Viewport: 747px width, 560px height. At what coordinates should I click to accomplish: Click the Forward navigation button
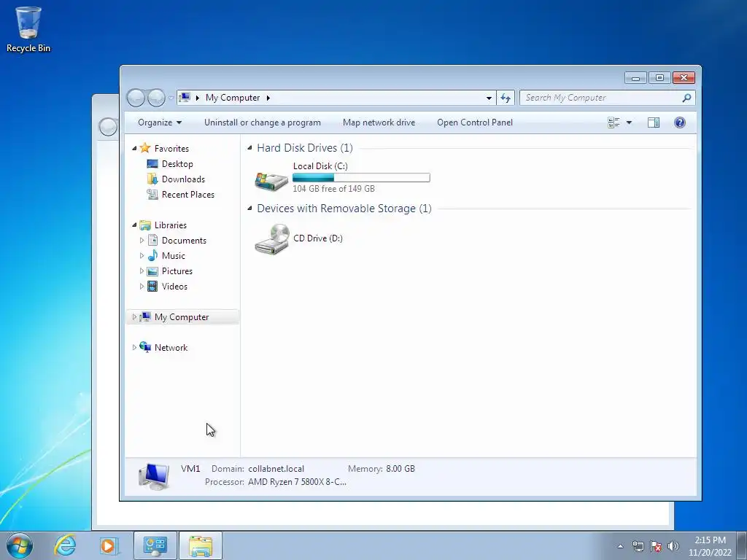156,98
